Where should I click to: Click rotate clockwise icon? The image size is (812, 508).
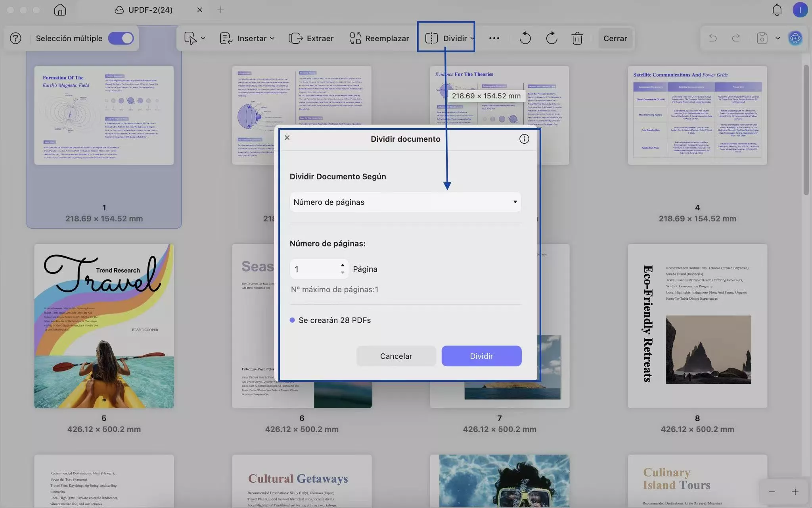[552, 38]
